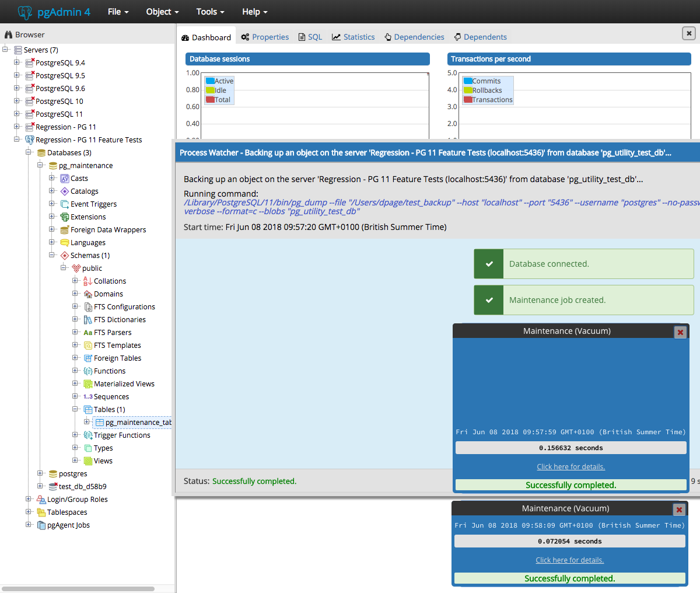Close the upper Maintenance (Vacuum) notification
Viewport: 700px width, 593px height.
pos(680,332)
